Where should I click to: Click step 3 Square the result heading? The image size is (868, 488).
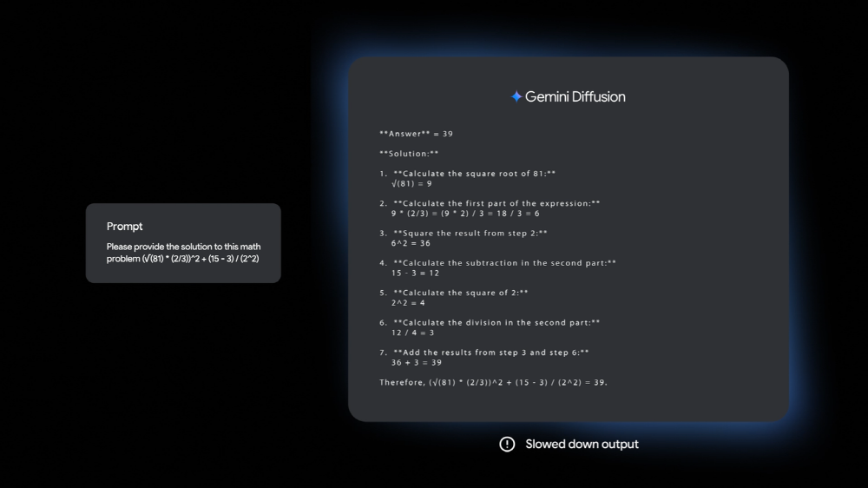pyautogui.click(x=470, y=233)
